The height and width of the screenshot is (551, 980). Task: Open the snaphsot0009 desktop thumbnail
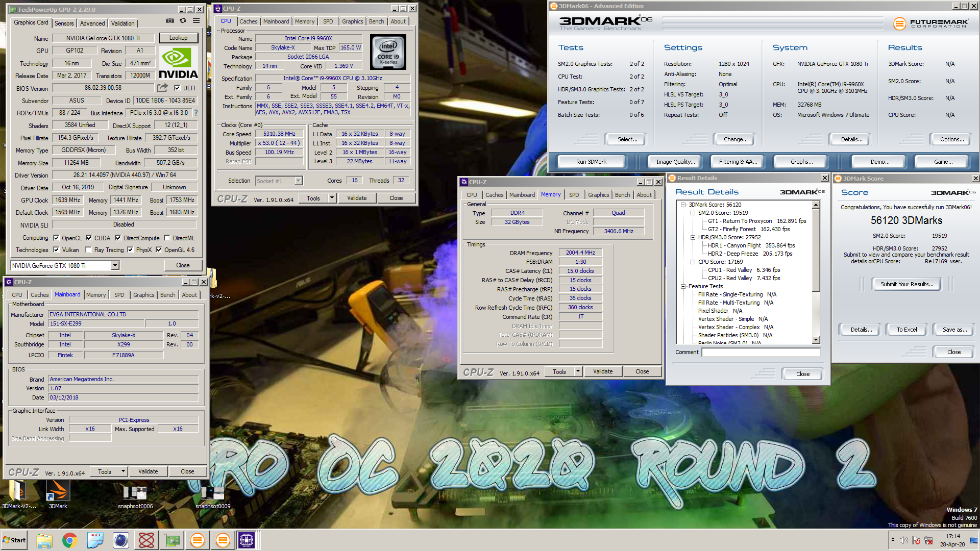click(213, 497)
